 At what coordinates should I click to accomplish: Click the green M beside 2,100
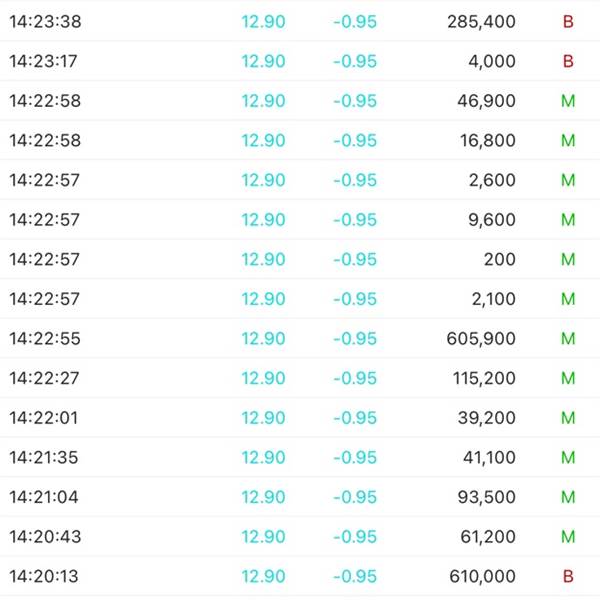[x=568, y=299]
